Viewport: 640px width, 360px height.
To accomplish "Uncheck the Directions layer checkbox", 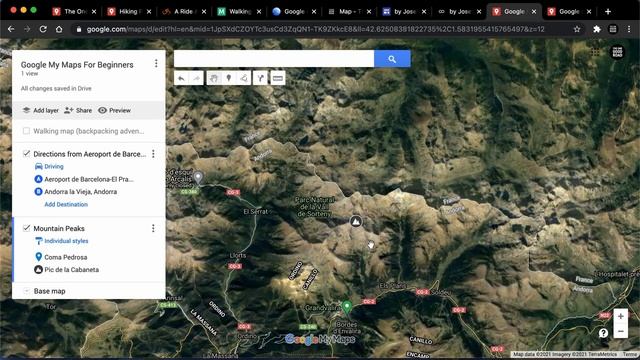I will click(27, 153).
